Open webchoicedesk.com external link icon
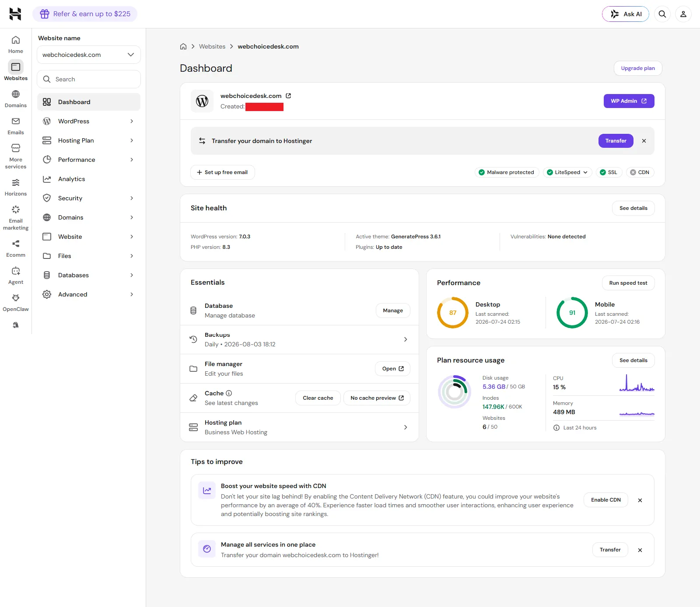 tap(288, 96)
